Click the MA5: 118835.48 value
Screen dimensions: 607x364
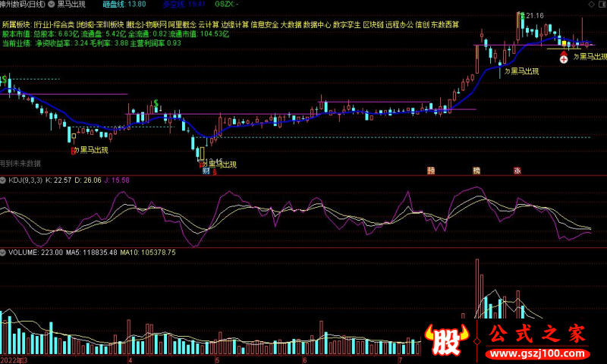coord(91,253)
